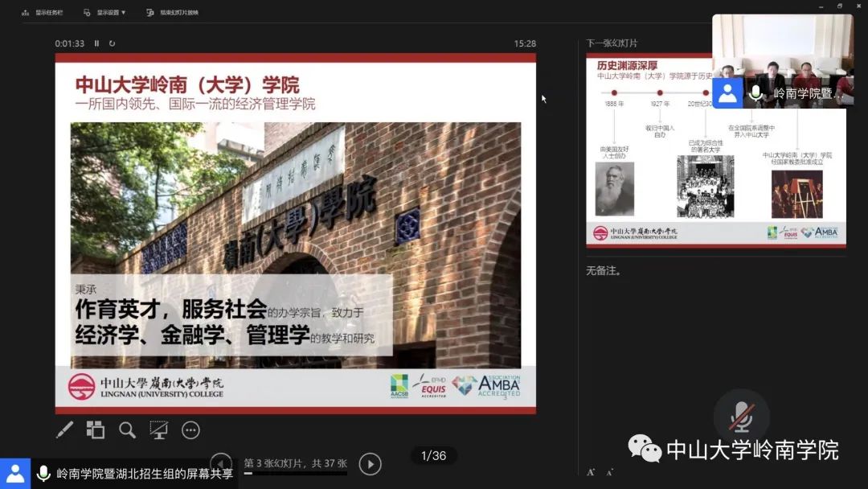Restart the presentation timer
Screen dimensions: 868x489
(113, 43)
